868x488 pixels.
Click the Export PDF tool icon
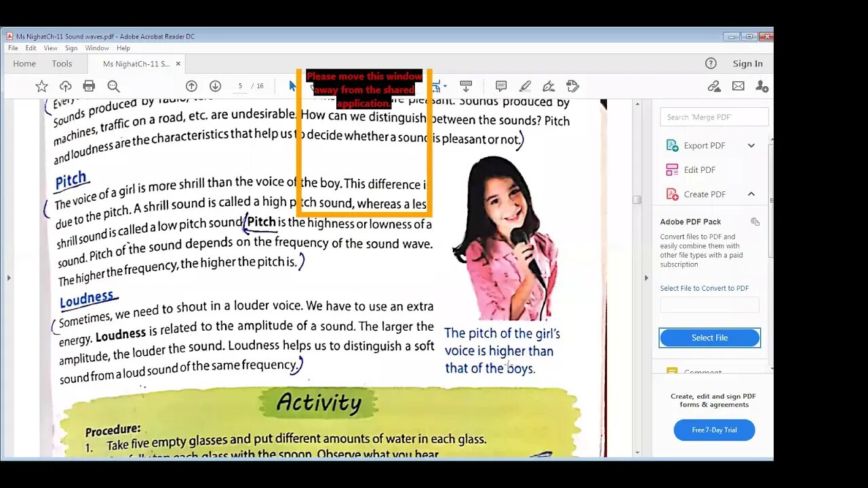pos(672,145)
